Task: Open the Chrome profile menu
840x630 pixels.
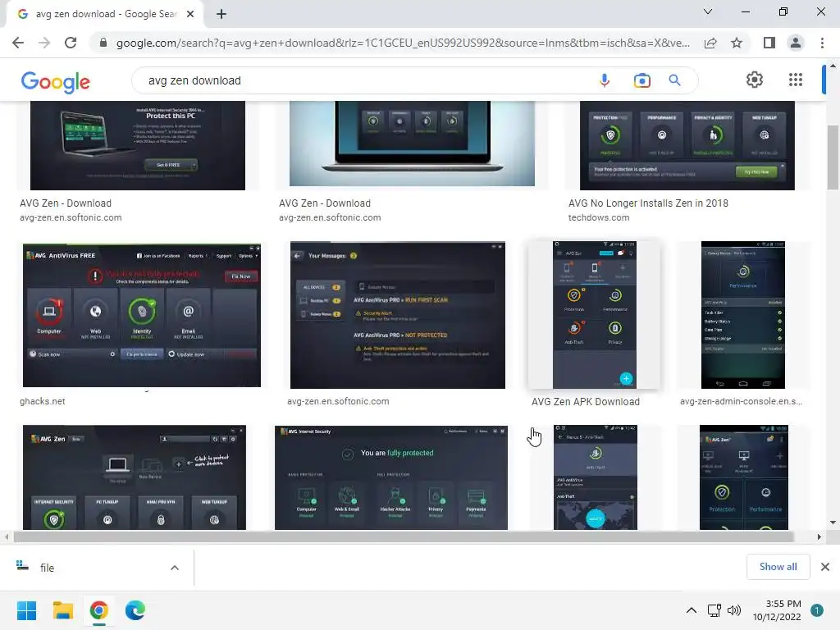Action: pos(796,43)
